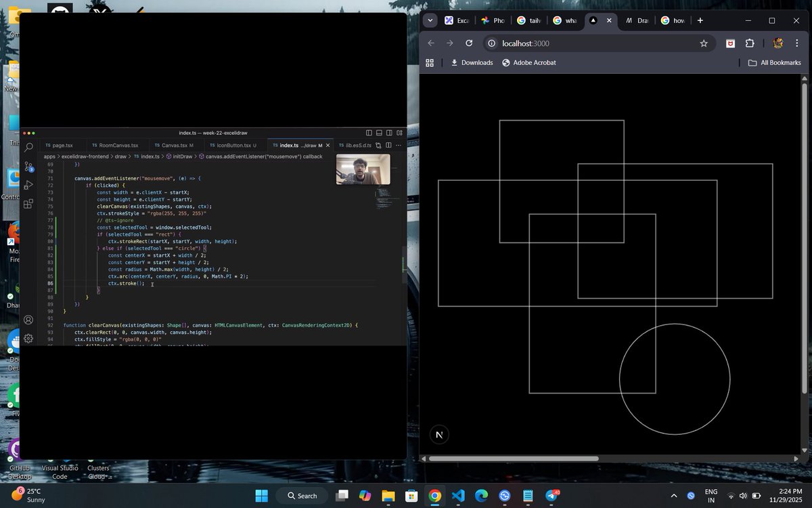This screenshot has height=508, width=812.
Task: Switch to the 'tailv' Google search tab
Action: [x=529, y=20]
